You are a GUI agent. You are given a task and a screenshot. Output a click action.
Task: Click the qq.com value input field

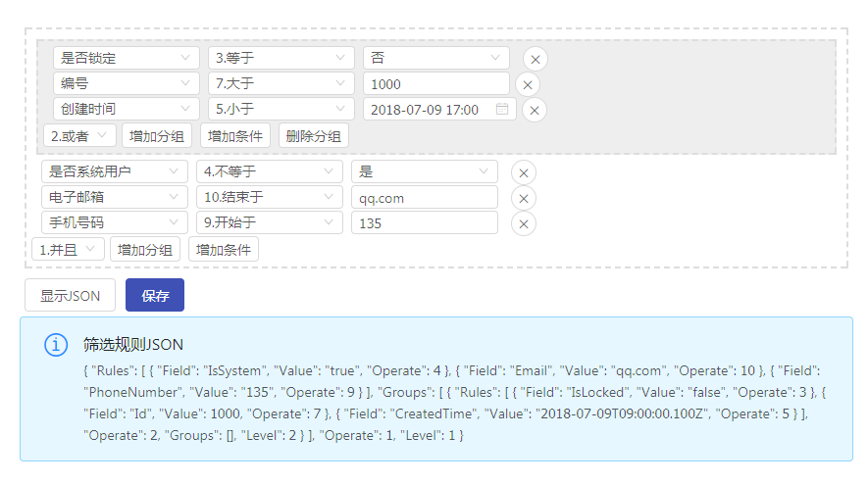[424, 198]
